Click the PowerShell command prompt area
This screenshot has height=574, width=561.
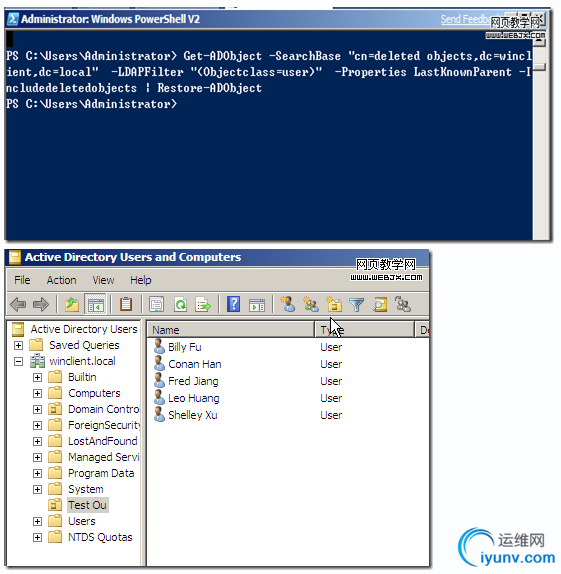click(269, 135)
